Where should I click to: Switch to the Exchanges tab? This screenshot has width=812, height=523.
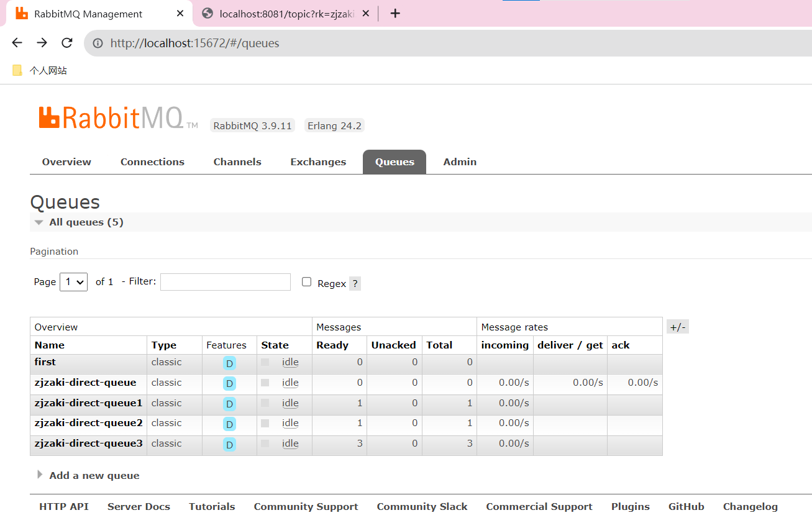coord(318,161)
